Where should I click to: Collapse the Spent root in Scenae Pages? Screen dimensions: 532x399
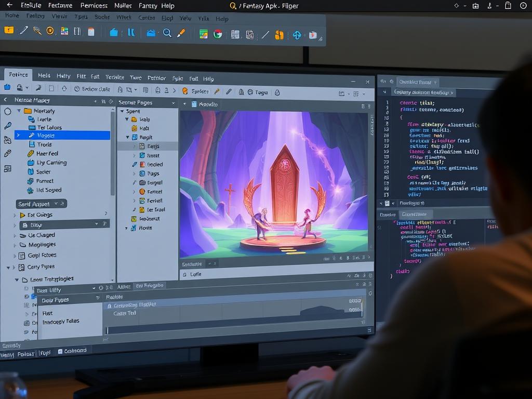coord(122,111)
